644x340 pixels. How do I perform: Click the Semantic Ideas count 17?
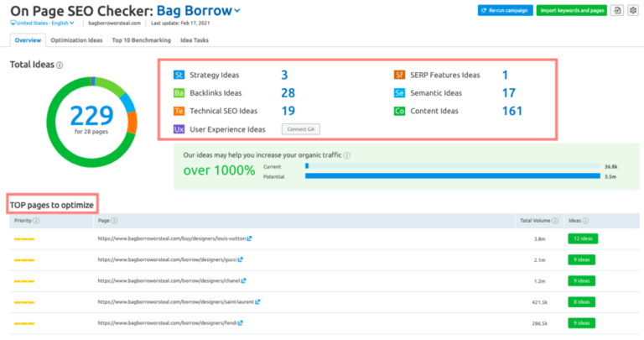pyautogui.click(x=509, y=93)
